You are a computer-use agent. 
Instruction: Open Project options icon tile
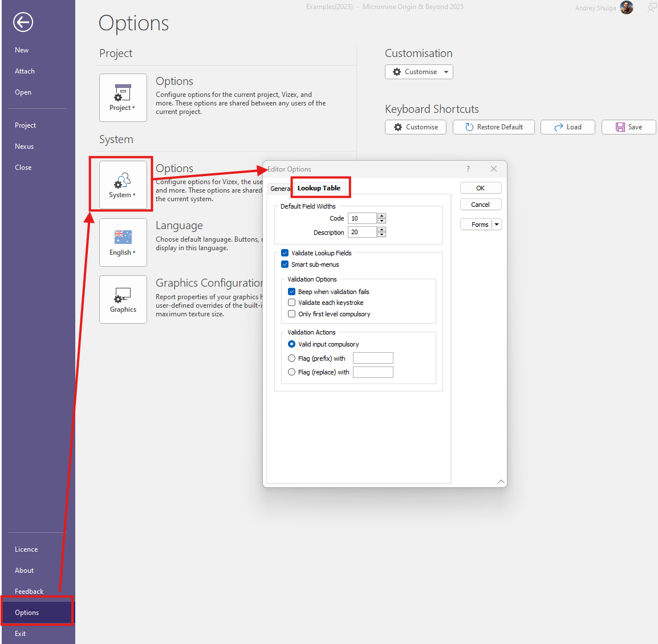[x=123, y=97]
